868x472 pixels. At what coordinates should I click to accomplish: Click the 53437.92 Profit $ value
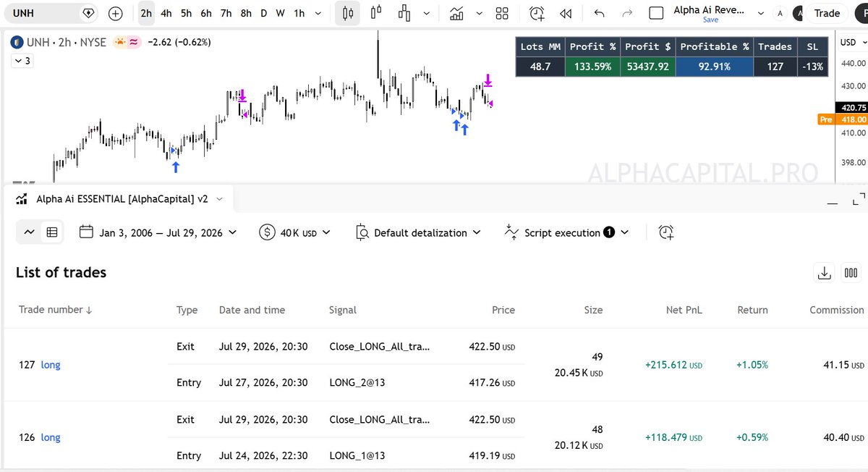coord(647,67)
